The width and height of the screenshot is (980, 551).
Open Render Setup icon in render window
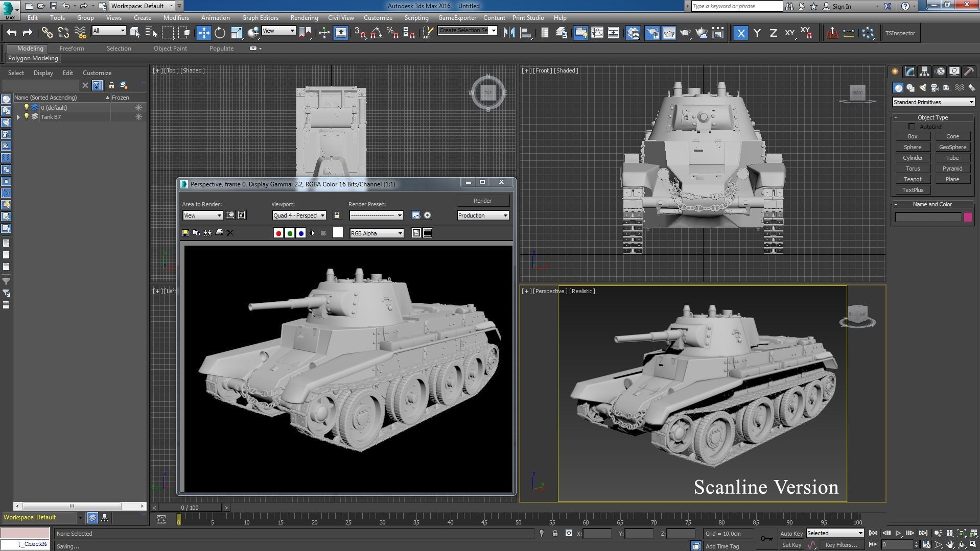416,215
